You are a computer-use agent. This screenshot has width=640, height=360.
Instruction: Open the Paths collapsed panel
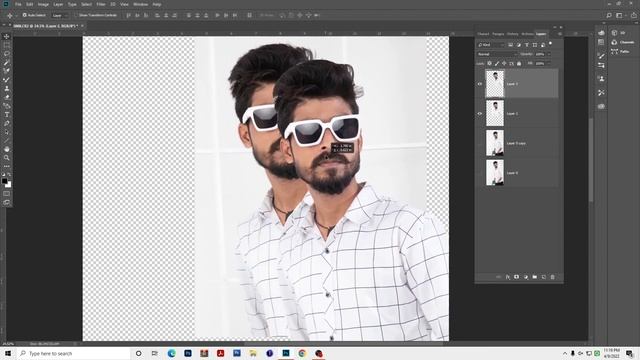pos(620,51)
